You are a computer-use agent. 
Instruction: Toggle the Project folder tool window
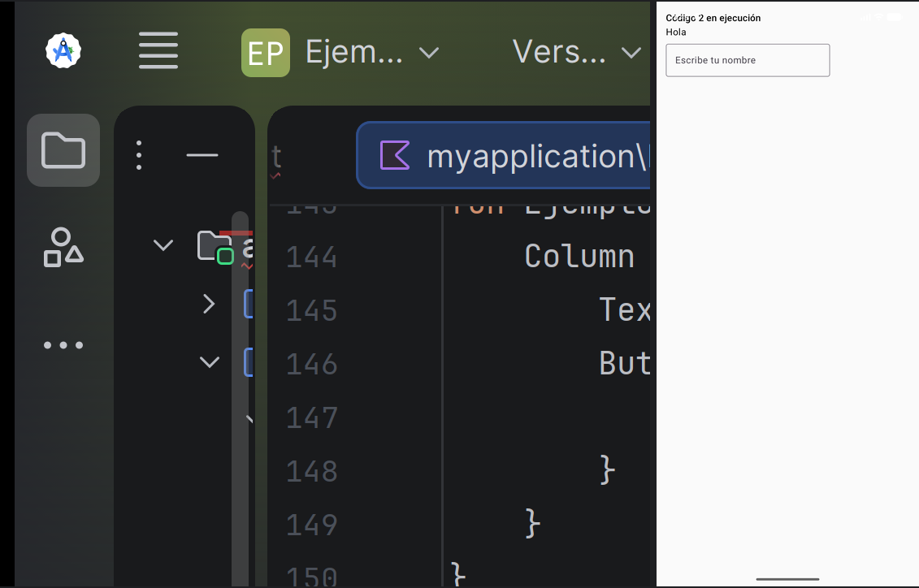point(63,150)
